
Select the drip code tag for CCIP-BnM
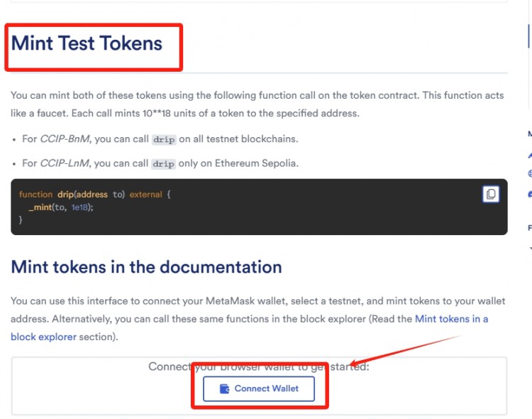[x=164, y=139]
